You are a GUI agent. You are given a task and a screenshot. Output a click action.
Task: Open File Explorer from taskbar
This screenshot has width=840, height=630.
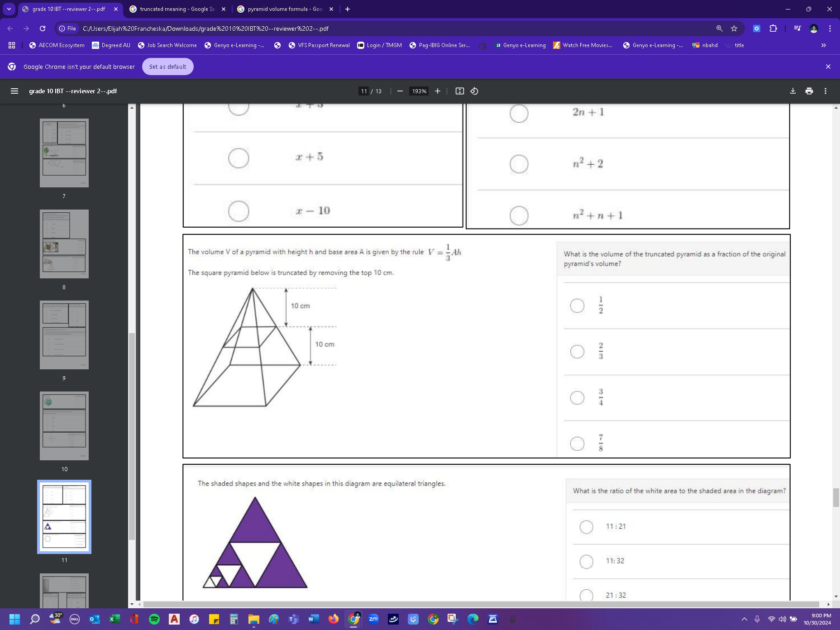[254, 619]
